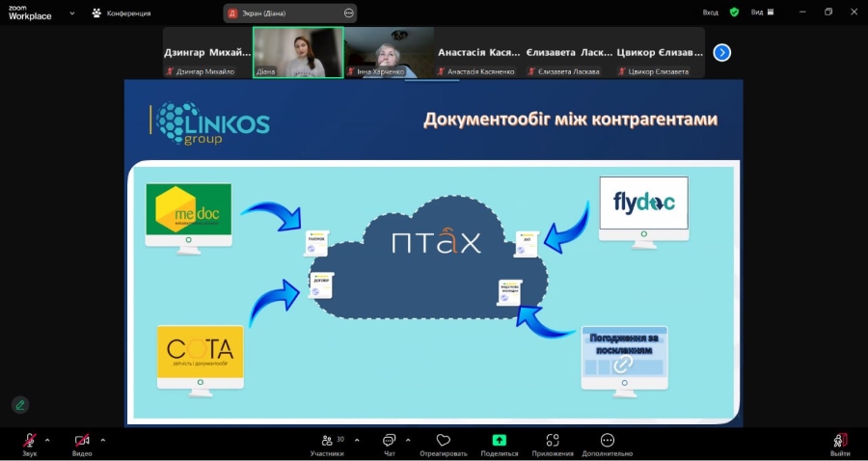
Task: Click the Вход sign-in link
Action: (x=710, y=13)
